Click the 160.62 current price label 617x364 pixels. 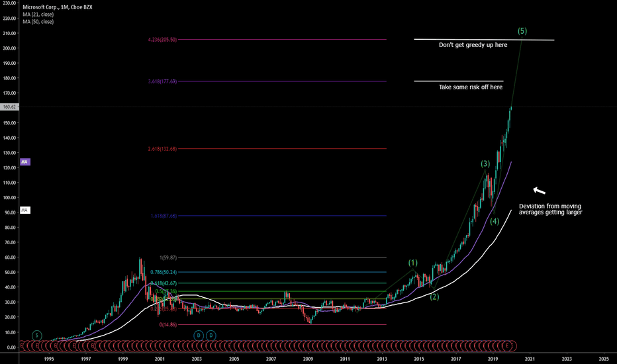pos(9,107)
